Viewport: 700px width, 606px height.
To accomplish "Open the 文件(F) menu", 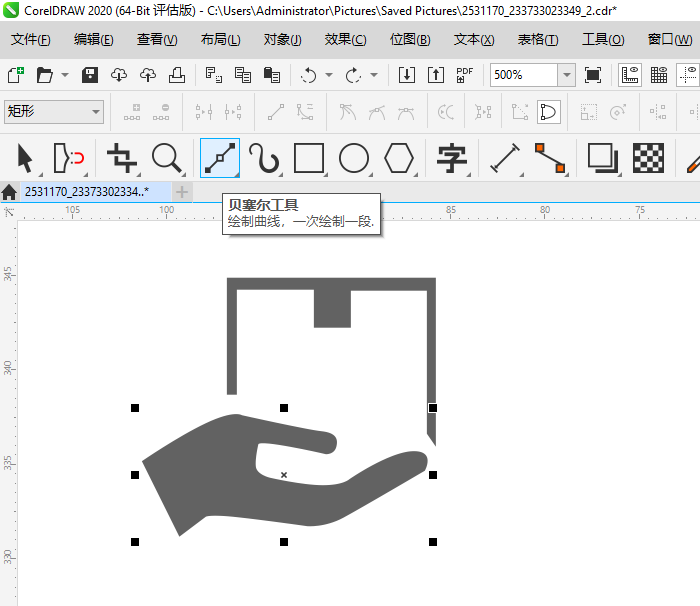I will [x=30, y=40].
